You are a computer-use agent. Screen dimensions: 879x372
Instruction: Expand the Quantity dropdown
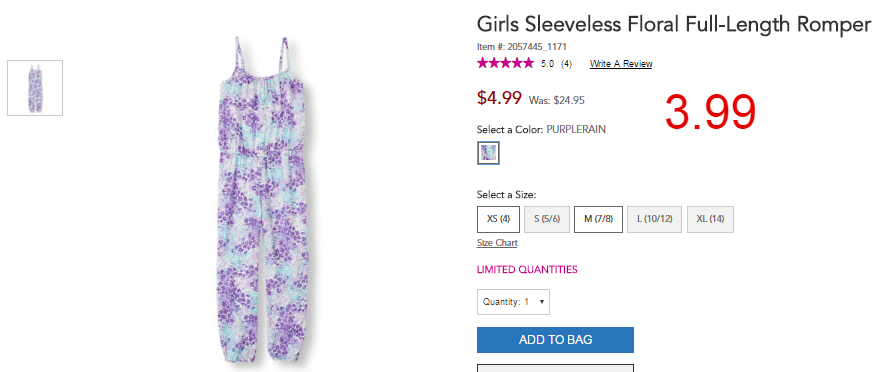coord(513,302)
